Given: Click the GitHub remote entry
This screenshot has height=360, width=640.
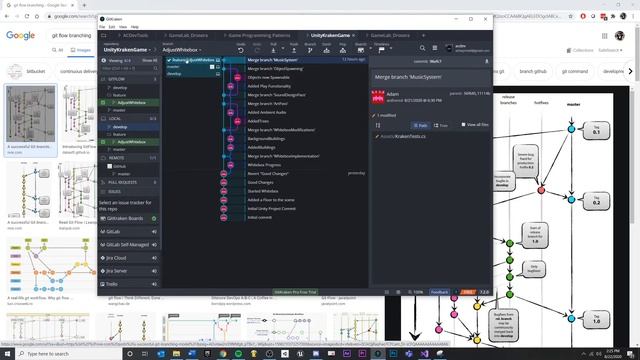Looking at the screenshot, I should (x=119, y=167).
